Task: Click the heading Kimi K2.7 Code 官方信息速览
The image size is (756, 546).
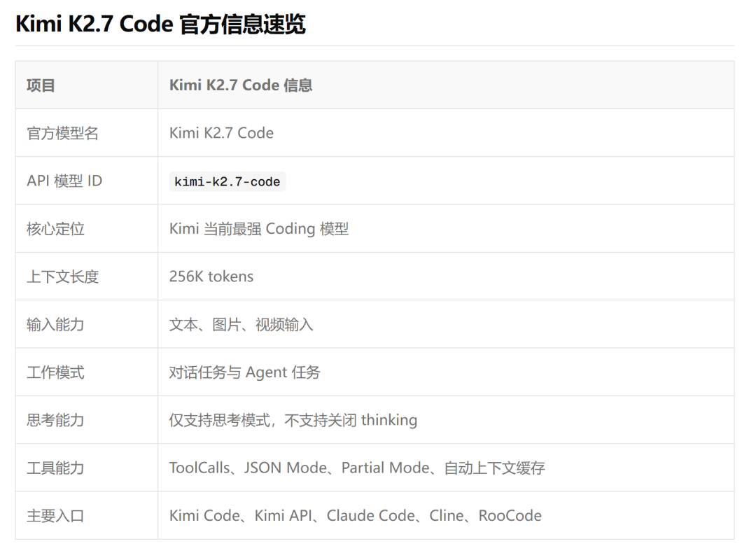Action: click(160, 24)
